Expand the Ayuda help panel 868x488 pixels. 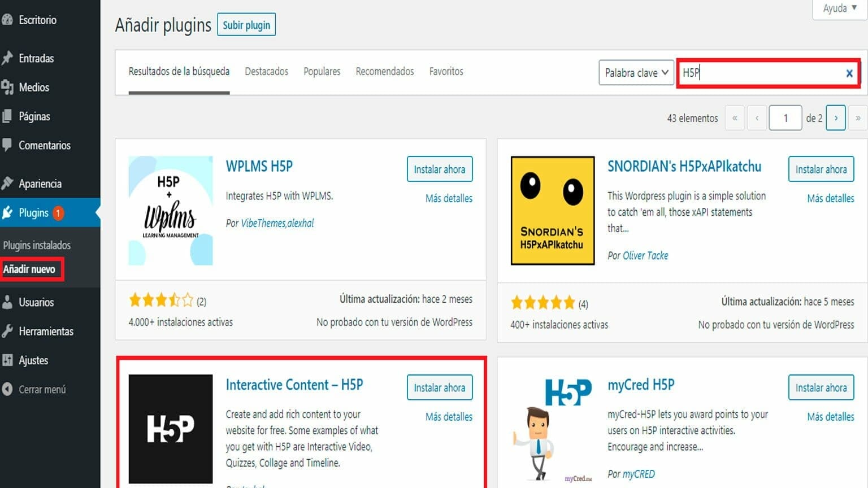tap(840, 8)
